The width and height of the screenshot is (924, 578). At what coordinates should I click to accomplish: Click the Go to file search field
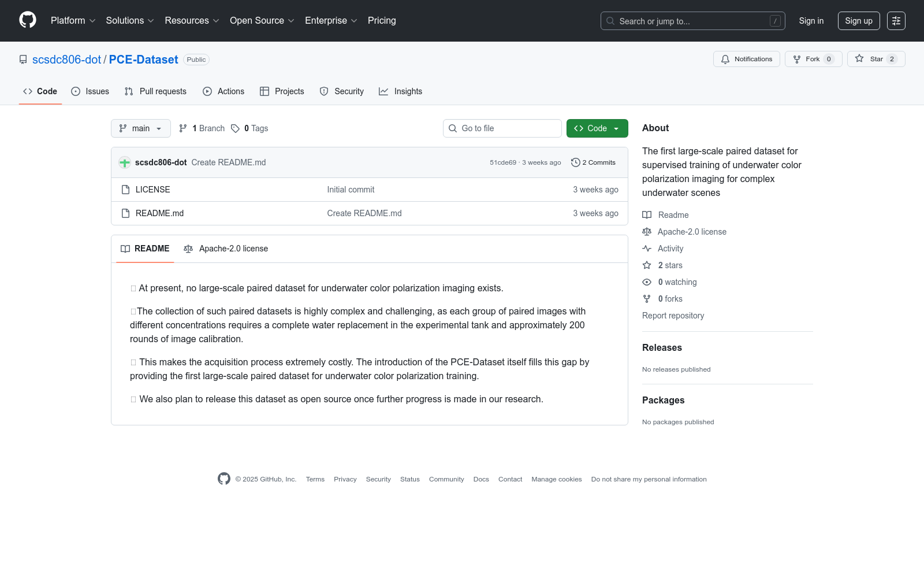(x=502, y=128)
